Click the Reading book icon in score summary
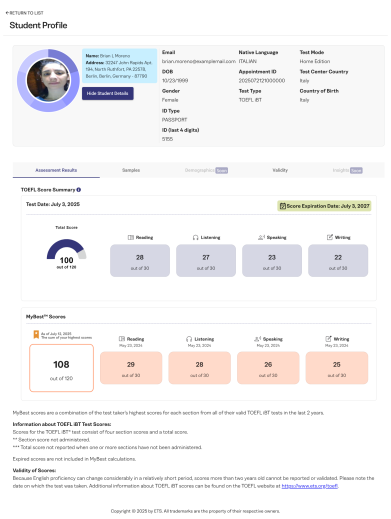 [131, 237]
